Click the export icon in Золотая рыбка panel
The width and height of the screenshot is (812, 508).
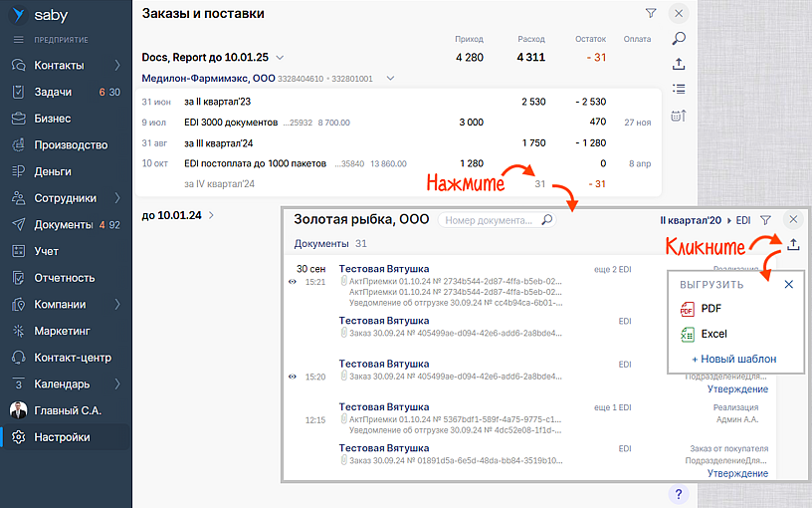(792, 245)
